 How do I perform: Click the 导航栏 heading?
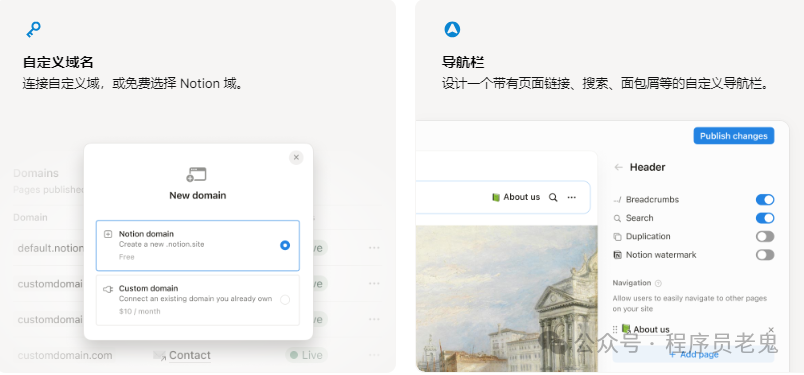coord(463,63)
